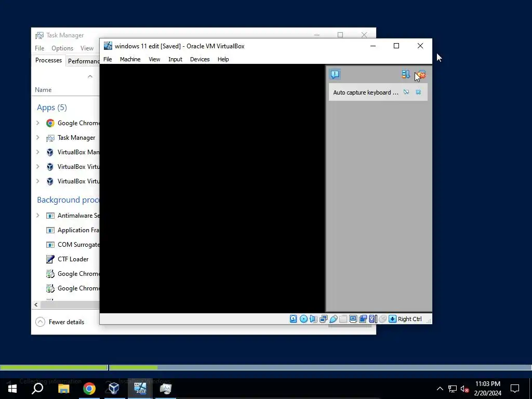This screenshot has height=399, width=532.
Task: Click the audio indicator in VirtualBox status bar
Action: coord(313,319)
